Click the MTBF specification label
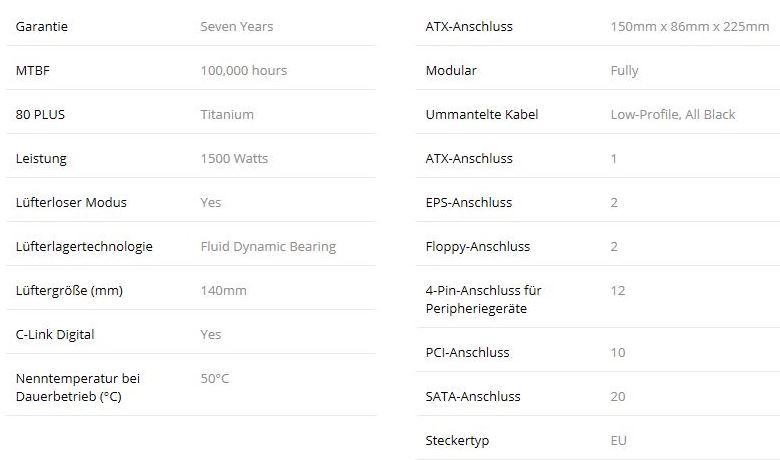This screenshot has width=780, height=460. pyautogui.click(x=33, y=71)
